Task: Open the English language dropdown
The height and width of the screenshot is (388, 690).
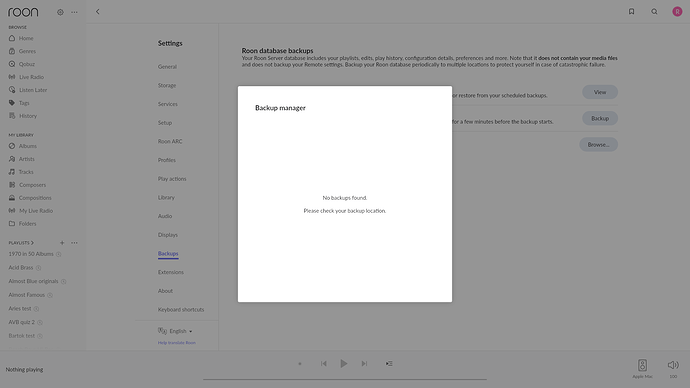Action: 175,331
